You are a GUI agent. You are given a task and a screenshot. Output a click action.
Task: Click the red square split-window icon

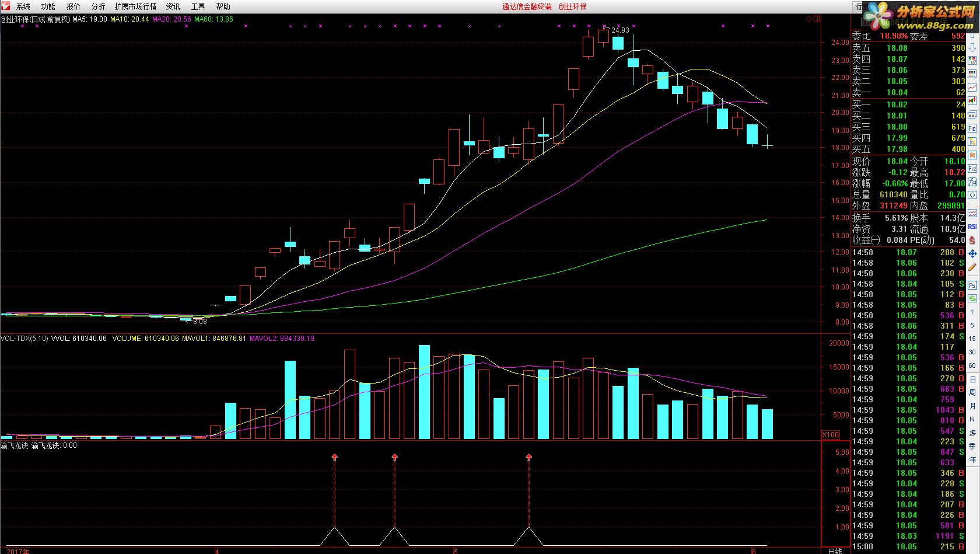click(x=817, y=19)
